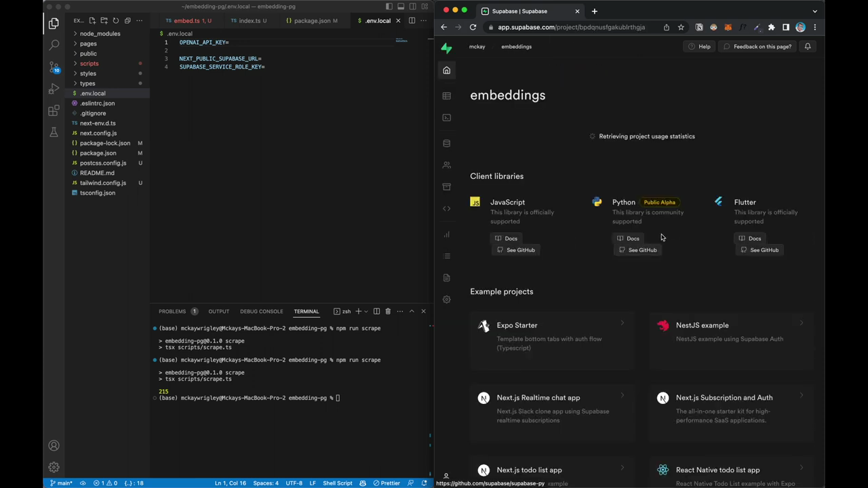Open VS Code Manage gear icon
This screenshot has height=488, width=868.
(x=54, y=467)
